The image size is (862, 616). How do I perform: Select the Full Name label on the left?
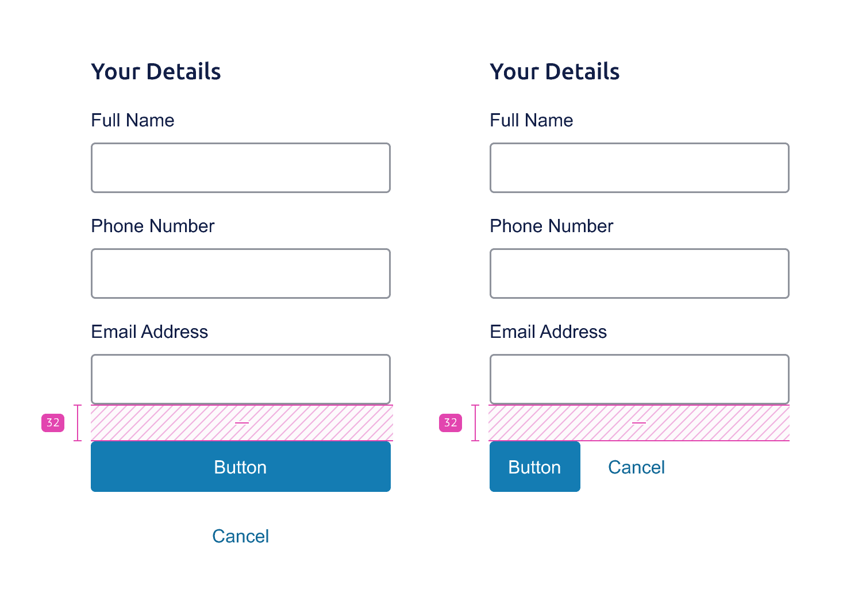click(132, 120)
